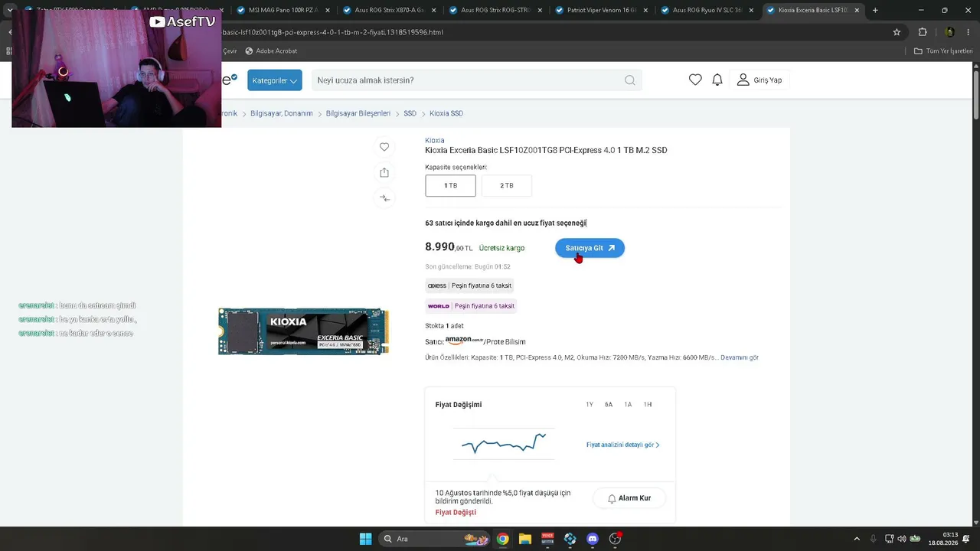This screenshot has width=980, height=551.
Task: Go to Bilgisayar Bileşenleri breadcrumb
Action: pyautogui.click(x=358, y=113)
